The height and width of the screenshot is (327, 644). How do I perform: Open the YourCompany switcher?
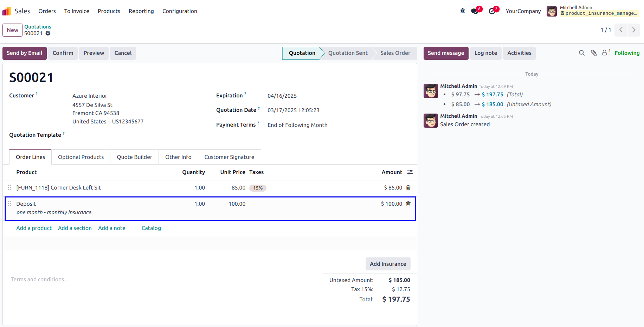click(523, 11)
